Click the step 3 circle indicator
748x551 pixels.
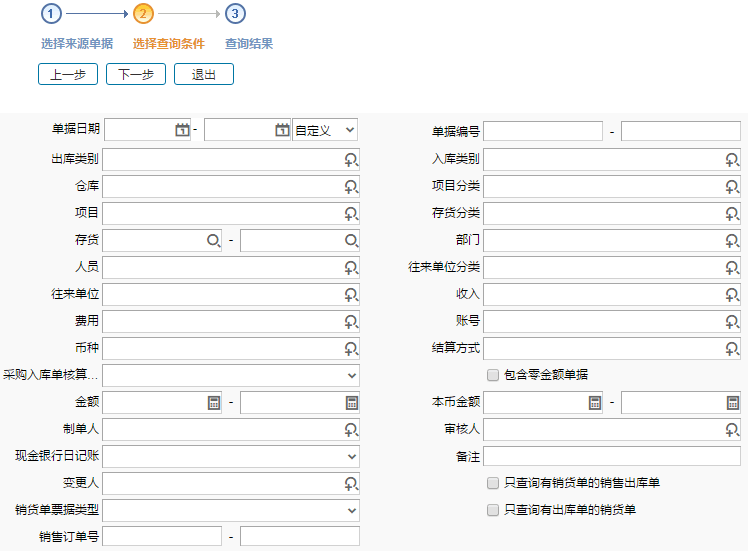(x=235, y=13)
